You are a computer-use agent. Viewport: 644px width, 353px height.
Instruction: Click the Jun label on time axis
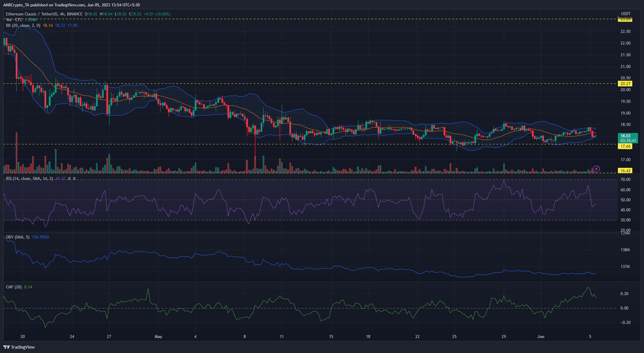pyautogui.click(x=541, y=337)
